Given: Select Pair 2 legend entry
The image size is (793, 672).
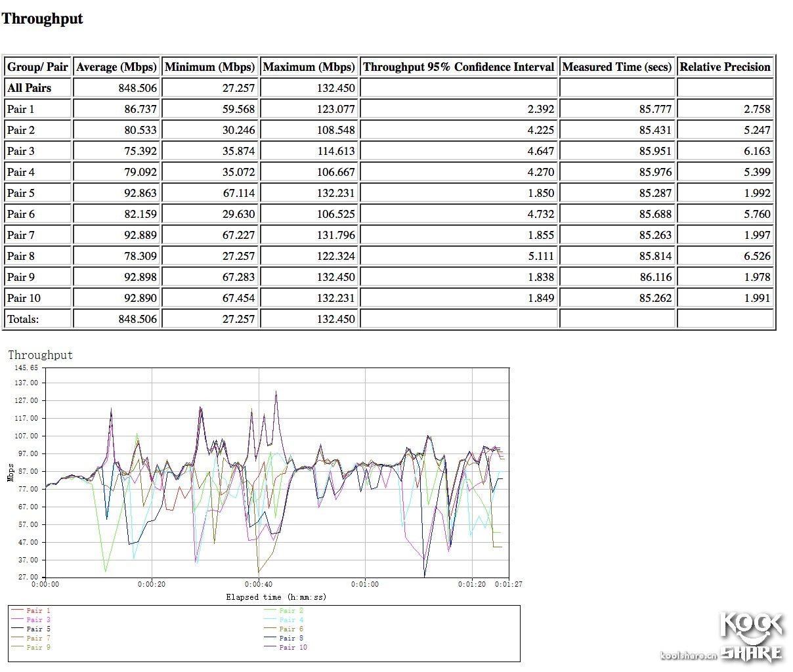Looking at the screenshot, I should click(291, 611).
